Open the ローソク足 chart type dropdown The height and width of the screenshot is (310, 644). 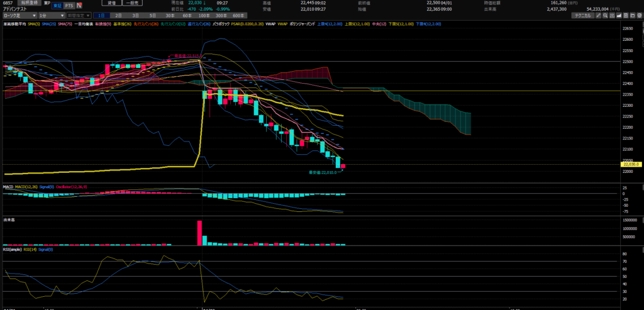(x=18, y=15)
